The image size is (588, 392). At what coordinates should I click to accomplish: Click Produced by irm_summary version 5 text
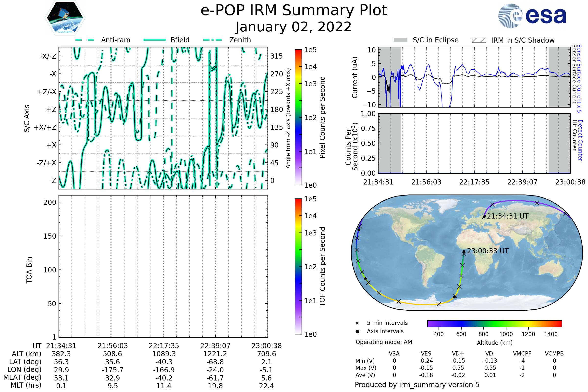tap(417, 385)
